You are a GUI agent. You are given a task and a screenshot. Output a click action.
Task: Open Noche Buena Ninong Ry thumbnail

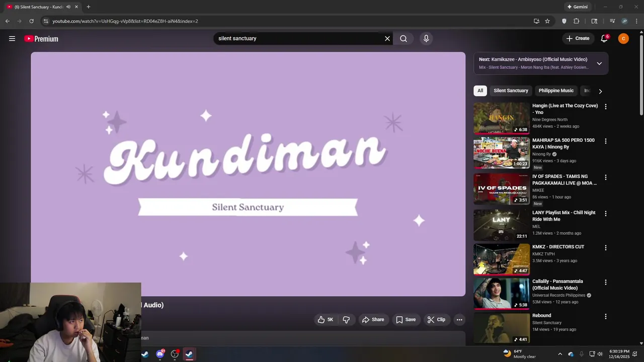coord(502,153)
